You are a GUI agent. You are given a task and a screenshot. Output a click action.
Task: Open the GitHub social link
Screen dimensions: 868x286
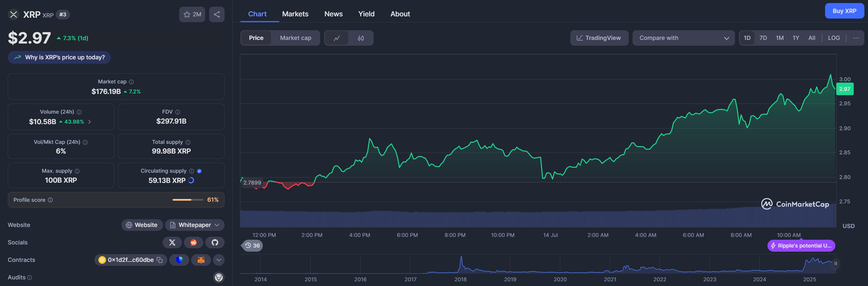[x=215, y=242]
